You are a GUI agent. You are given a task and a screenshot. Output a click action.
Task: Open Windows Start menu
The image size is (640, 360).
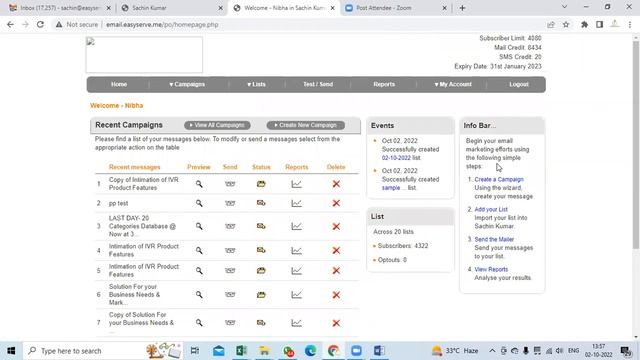(x=11, y=351)
